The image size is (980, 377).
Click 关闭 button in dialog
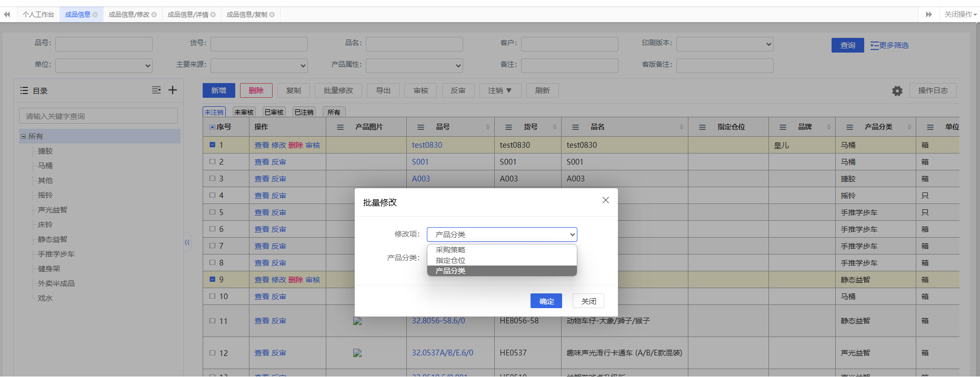point(588,301)
